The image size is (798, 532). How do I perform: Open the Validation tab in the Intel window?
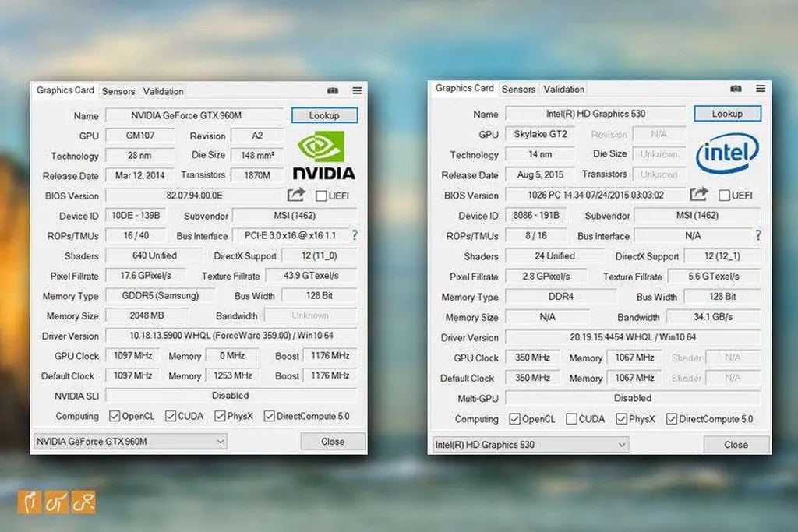pos(564,89)
